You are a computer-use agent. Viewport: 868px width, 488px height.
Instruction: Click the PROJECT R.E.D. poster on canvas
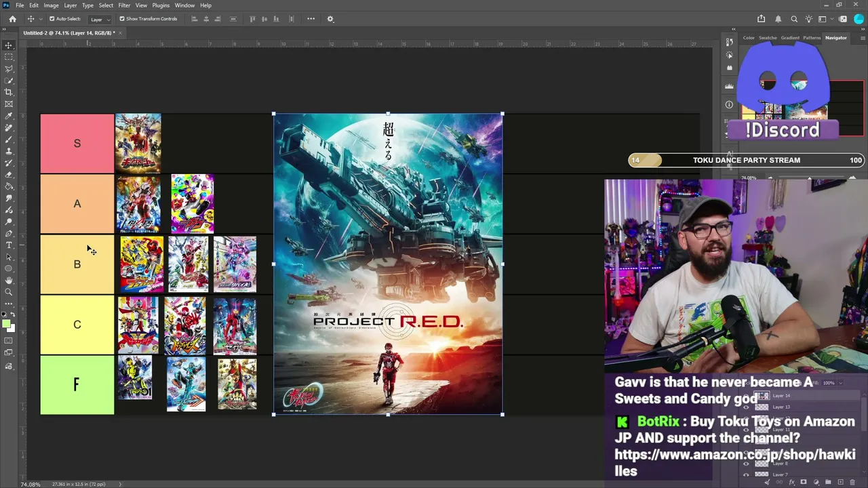(x=388, y=264)
